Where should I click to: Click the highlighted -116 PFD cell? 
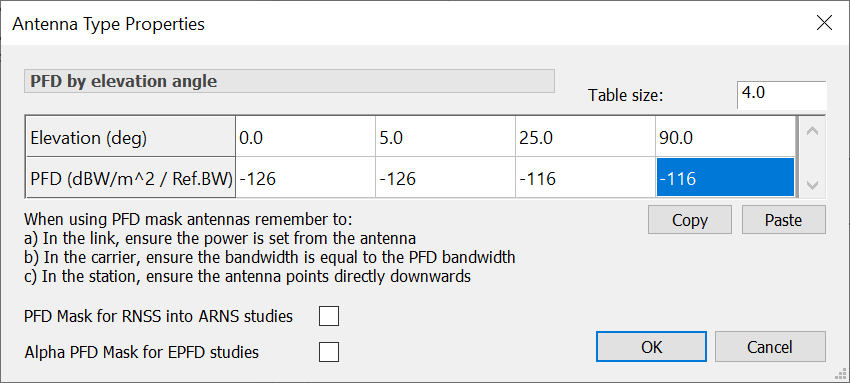click(x=725, y=177)
